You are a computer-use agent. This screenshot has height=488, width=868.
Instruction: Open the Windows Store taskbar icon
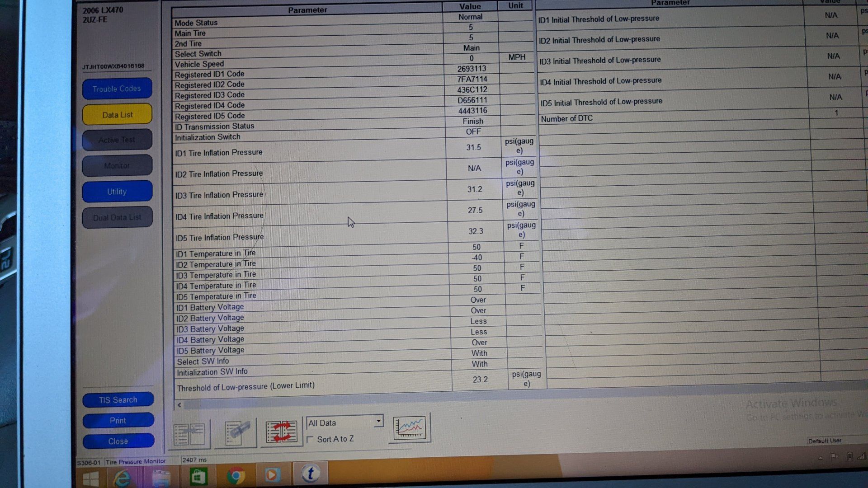point(198,476)
